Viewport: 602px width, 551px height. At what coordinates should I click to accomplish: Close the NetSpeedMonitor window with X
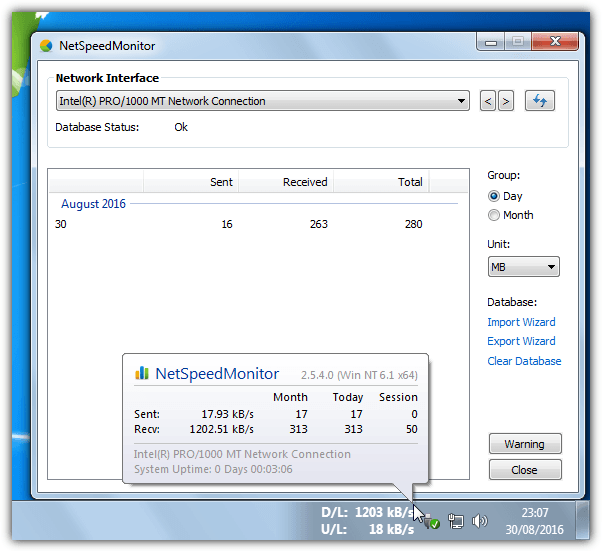pos(555,41)
